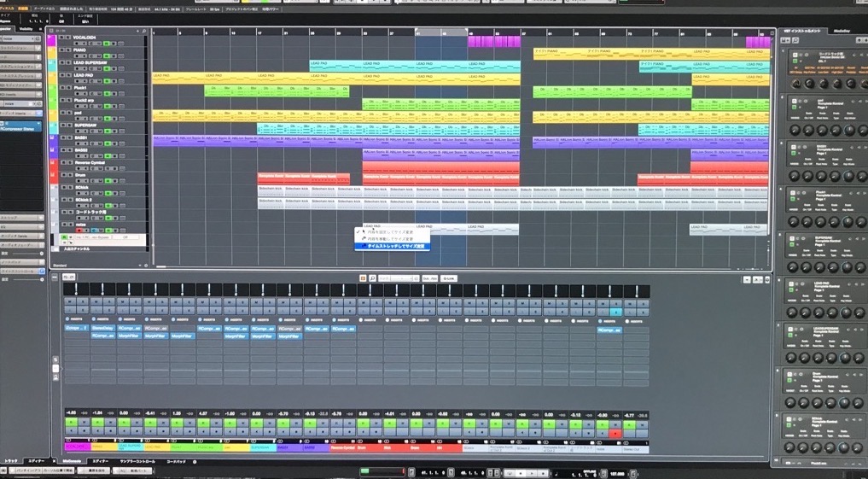Open RCompr insert slot on noise mixer channel
Image resolution: width=868 pixels, height=479 pixels.
609,330
